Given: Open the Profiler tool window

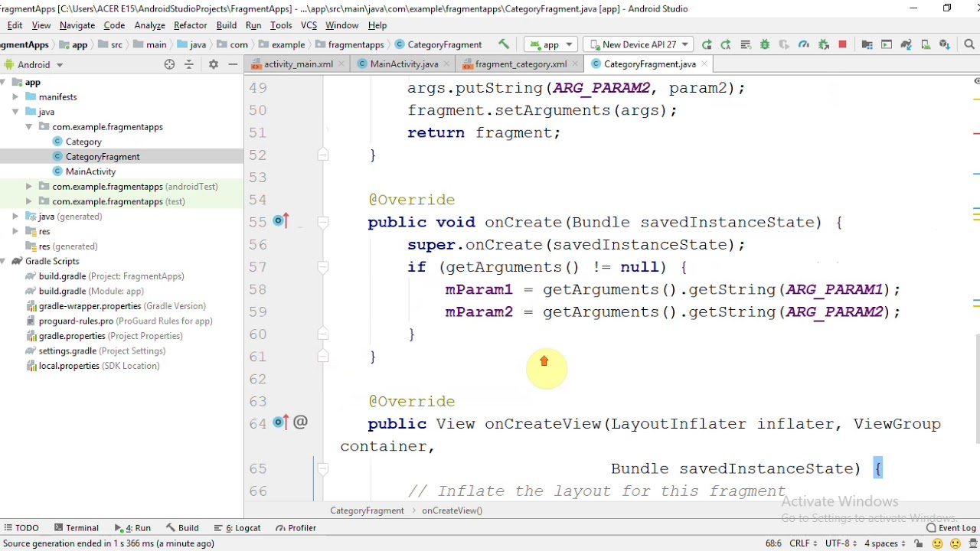Looking at the screenshot, I should (296, 528).
